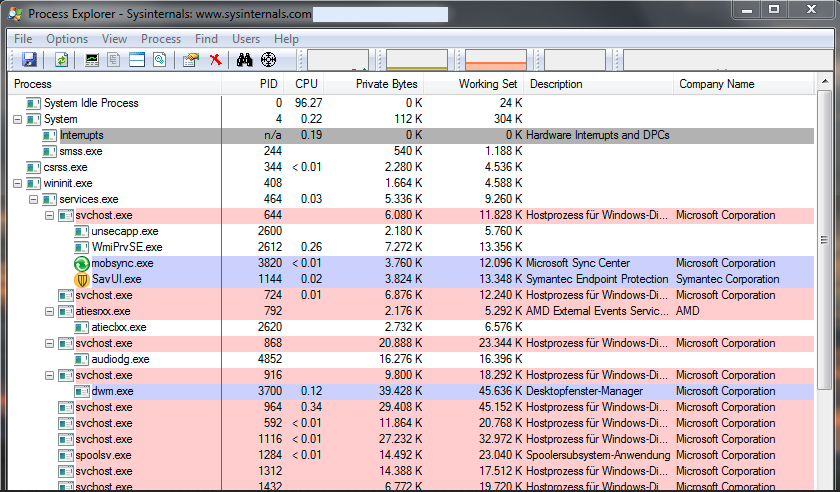Toggle the Show Lower Pane toolbar icon
Viewport: 840px width, 492px height.
137,59
